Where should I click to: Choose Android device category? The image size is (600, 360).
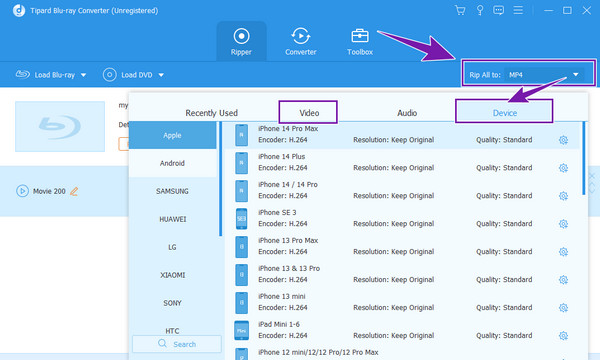(173, 163)
